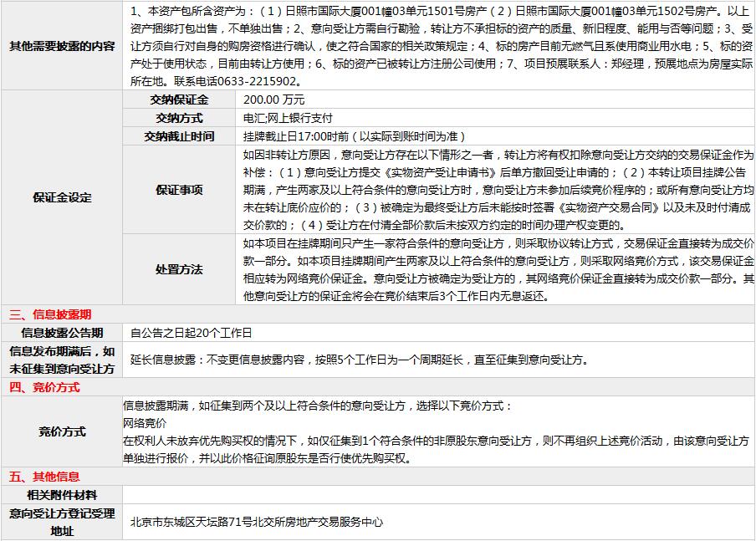Select the 保证金设定 row header
The width and height of the screenshot is (756, 541).
point(62,198)
